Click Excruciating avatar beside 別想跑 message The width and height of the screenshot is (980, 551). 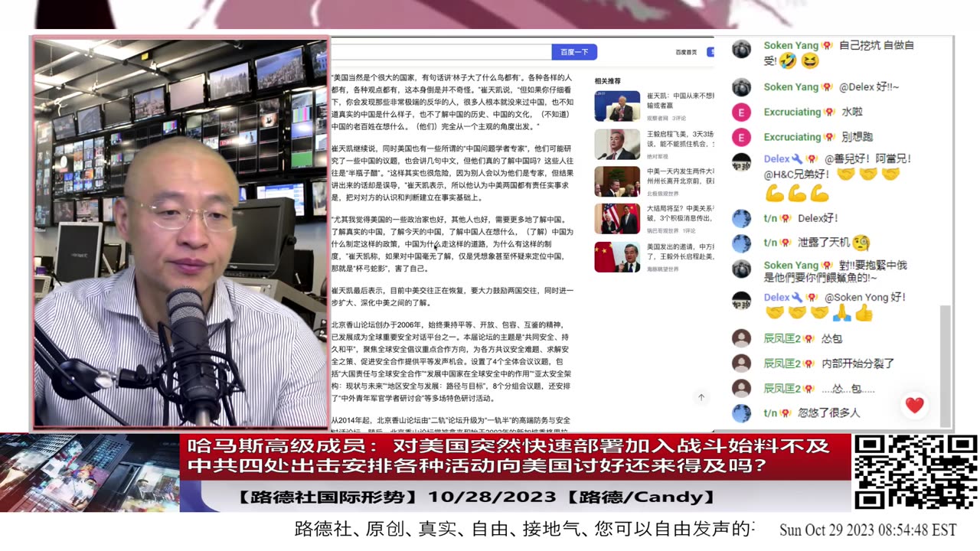click(741, 138)
